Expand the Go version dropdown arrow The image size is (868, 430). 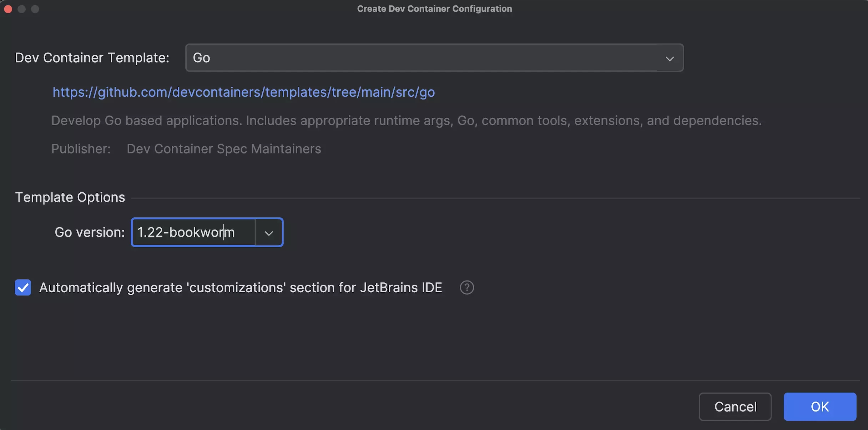269,233
